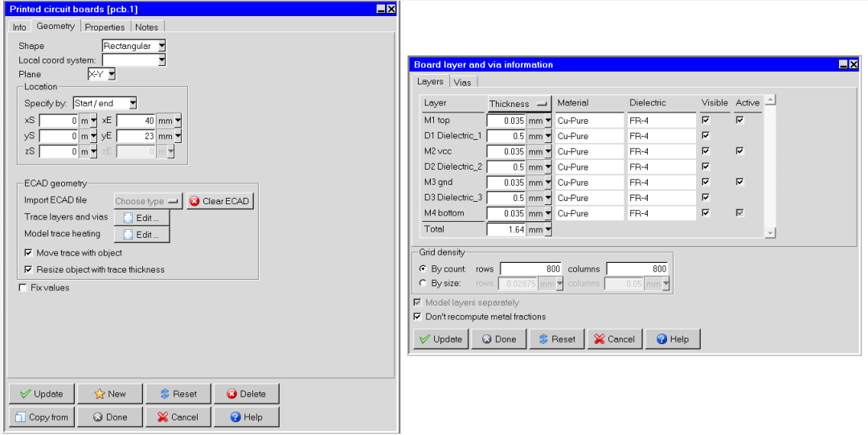
Task: Toggle Don't recompute metal fractions checkbox
Action: 417,317
